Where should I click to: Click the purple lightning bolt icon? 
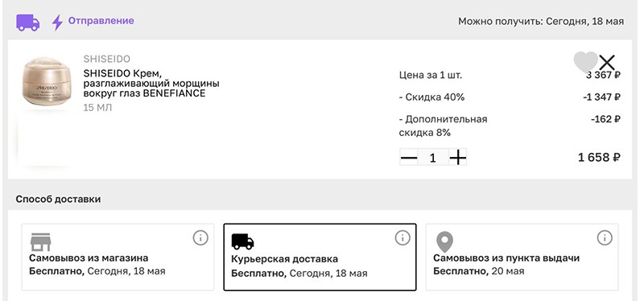coord(57,23)
